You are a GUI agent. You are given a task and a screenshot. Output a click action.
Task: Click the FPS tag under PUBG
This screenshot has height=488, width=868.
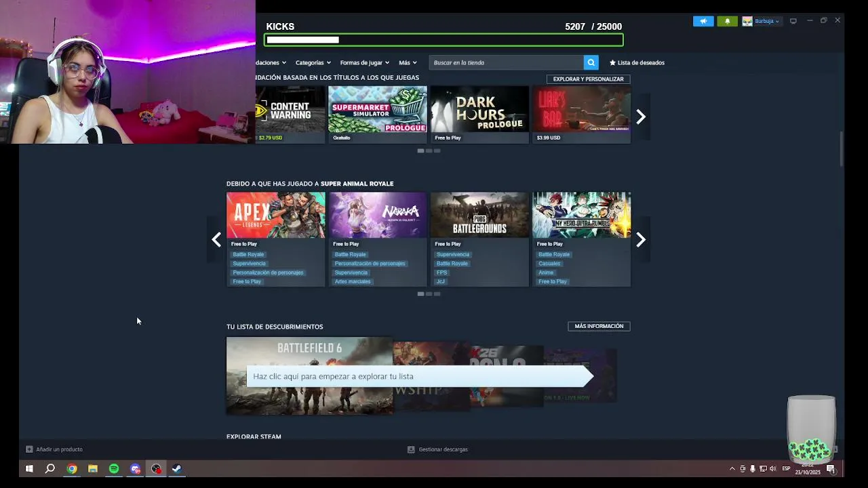(x=441, y=272)
